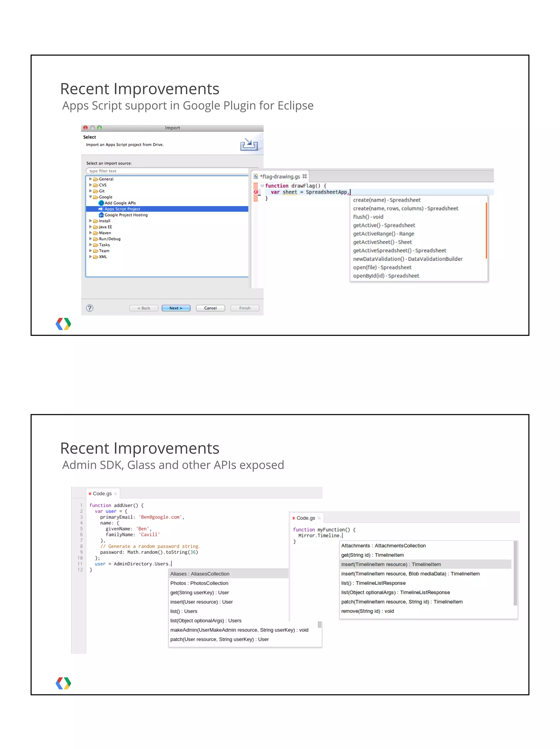The height and width of the screenshot is (749, 560).
Task: Click the Mirror.Timeline autocomplete scrollbar
Action: 515,573
